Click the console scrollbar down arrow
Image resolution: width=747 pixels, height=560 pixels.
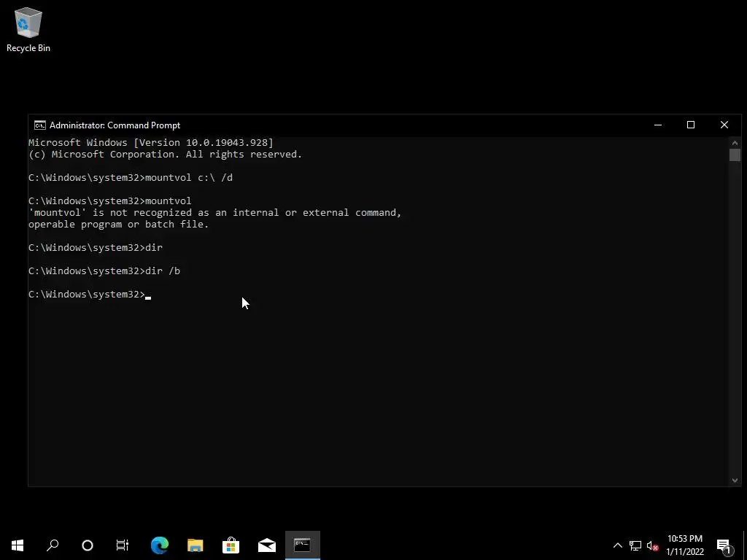pos(735,481)
